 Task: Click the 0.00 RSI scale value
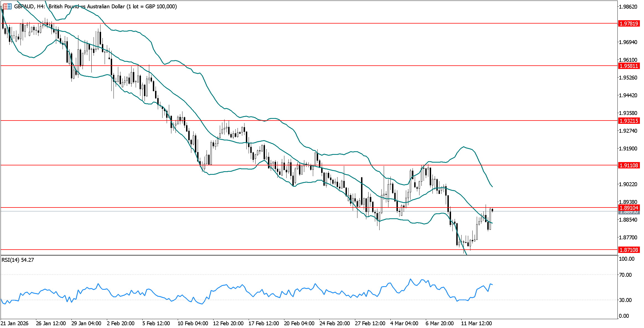click(624, 316)
